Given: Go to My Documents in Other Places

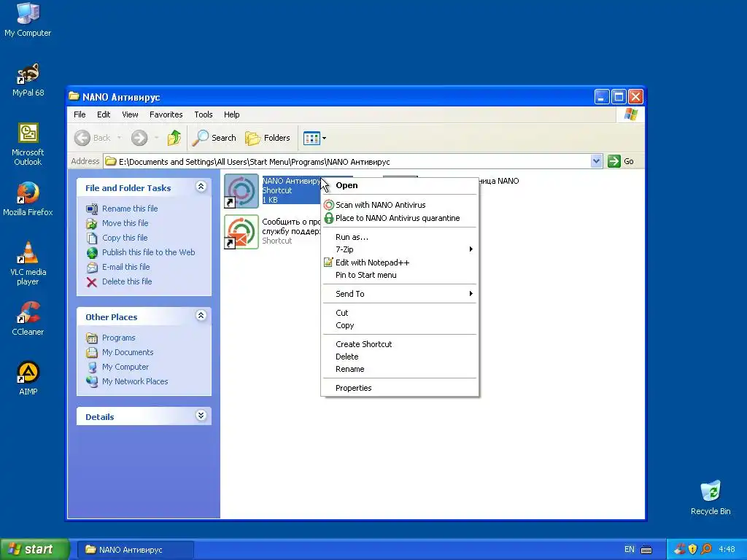Looking at the screenshot, I should (128, 352).
